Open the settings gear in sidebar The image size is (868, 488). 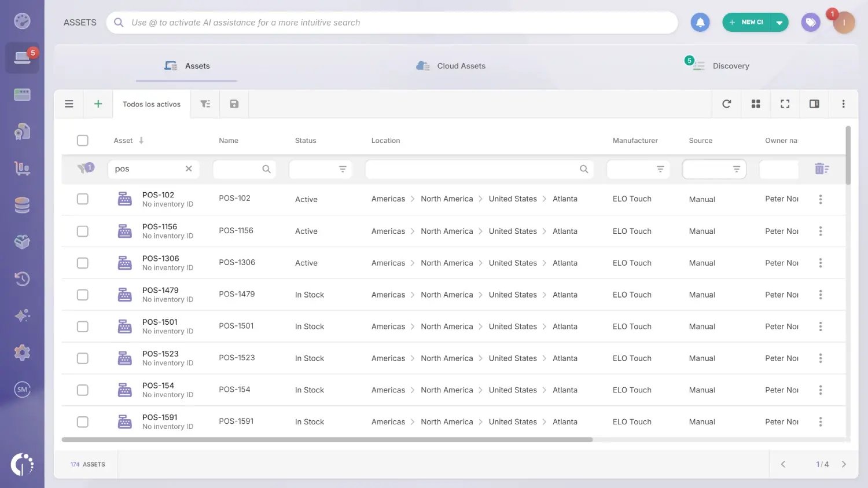pyautogui.click(x=22, y=353)
